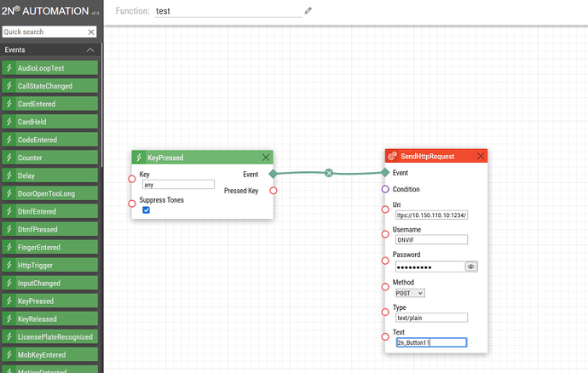The height and width of the screenshot is (373, 588).
Task: Click the Username field containing ONVIF
Action: point(432,240)
